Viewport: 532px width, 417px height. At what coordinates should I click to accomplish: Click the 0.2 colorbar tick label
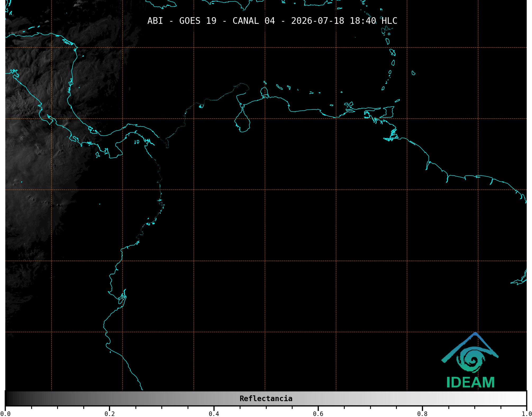[x=110, y=414]
